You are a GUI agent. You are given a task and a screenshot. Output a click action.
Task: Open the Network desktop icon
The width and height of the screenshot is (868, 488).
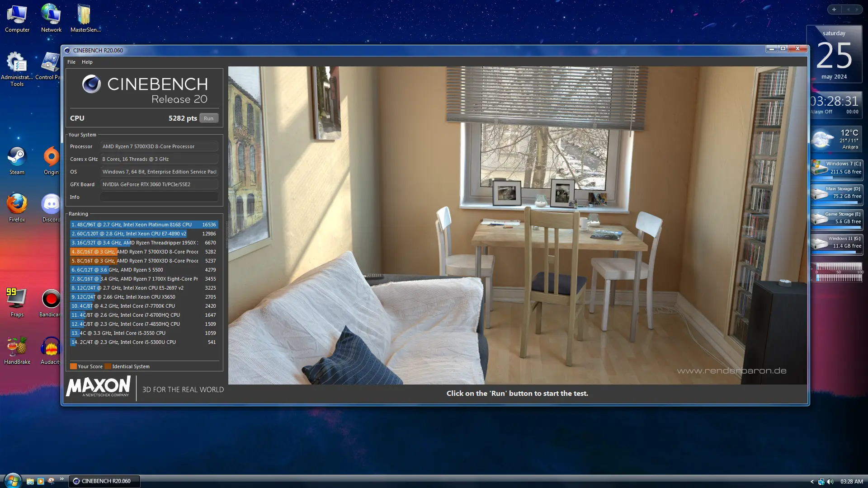tap(51, 18)
